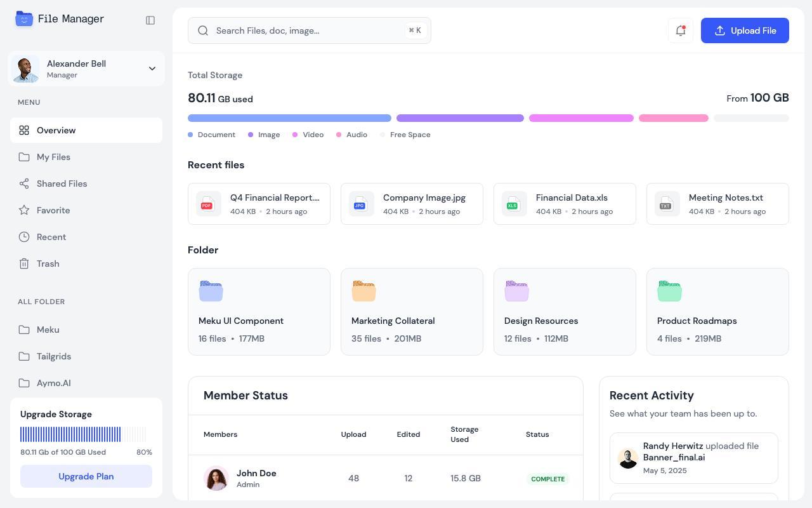This screenshot has width=812, height=508.
Task: Open the Meeting Notes.txt file card
Action: pyautogui.click(x=717, y=204)
